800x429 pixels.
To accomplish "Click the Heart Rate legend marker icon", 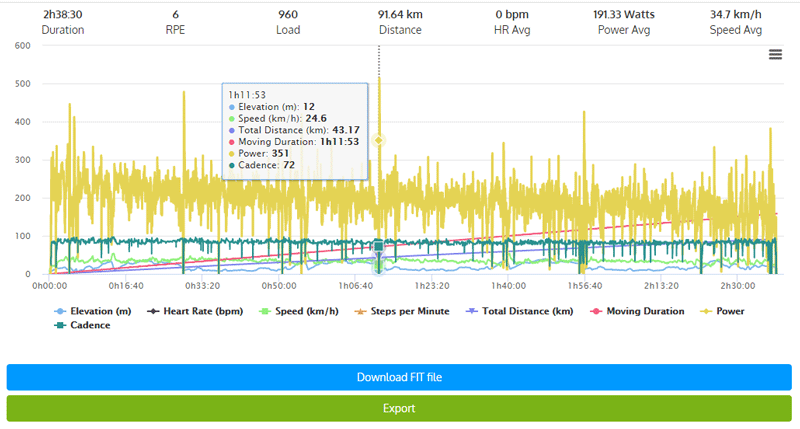I will (x=153, y=311).
